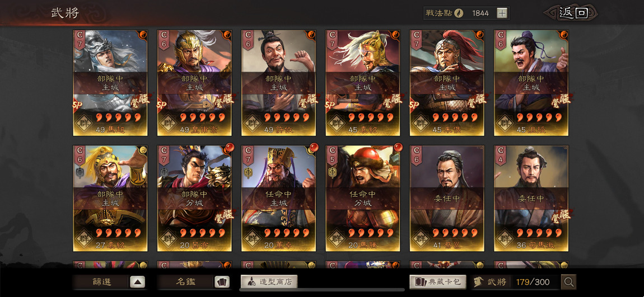Tap the 群 faction emblem on 蔡邕 card

click(x=421, y=238)
